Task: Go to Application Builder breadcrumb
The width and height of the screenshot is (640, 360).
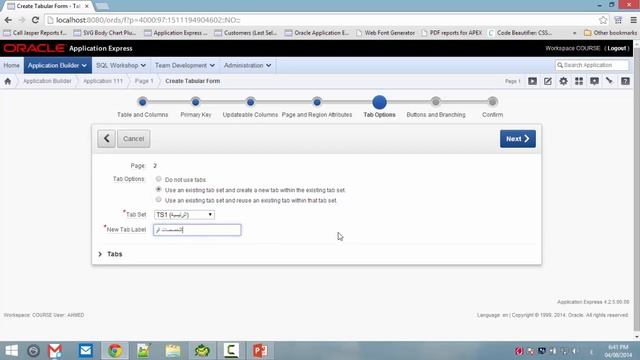Action: coord(47,81)
